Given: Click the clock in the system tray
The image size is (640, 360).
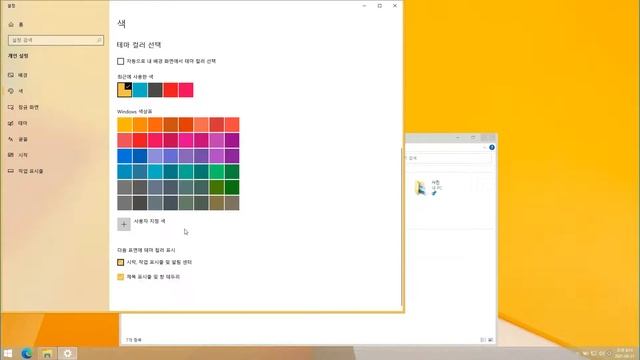Looking at the screenshot, I should 624,353.
